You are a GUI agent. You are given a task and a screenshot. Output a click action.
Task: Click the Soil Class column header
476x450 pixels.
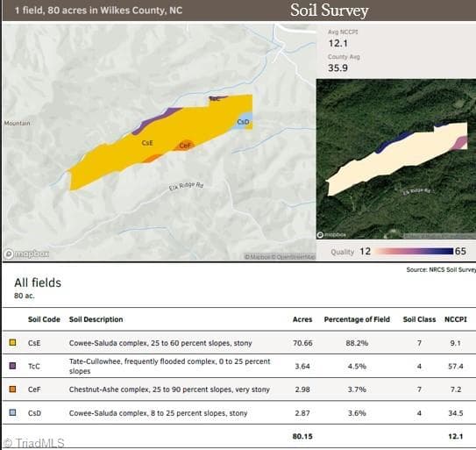point(419,319)
